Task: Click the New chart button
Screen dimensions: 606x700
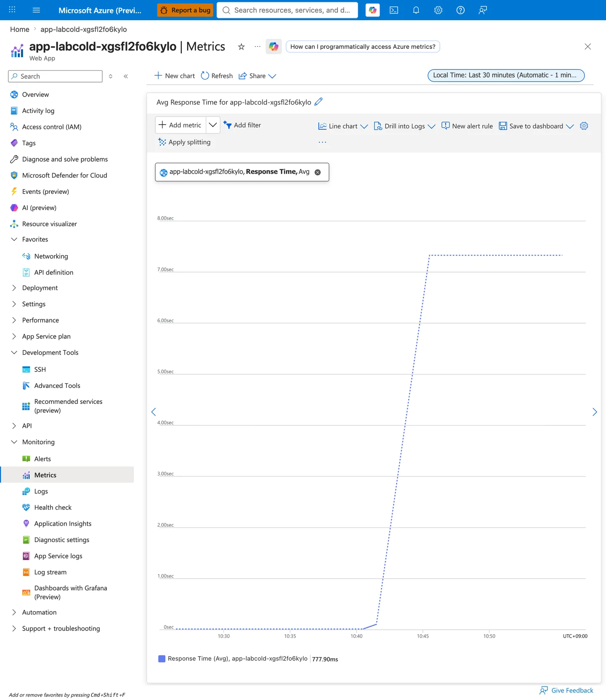Action: click(x=175, y=76)
